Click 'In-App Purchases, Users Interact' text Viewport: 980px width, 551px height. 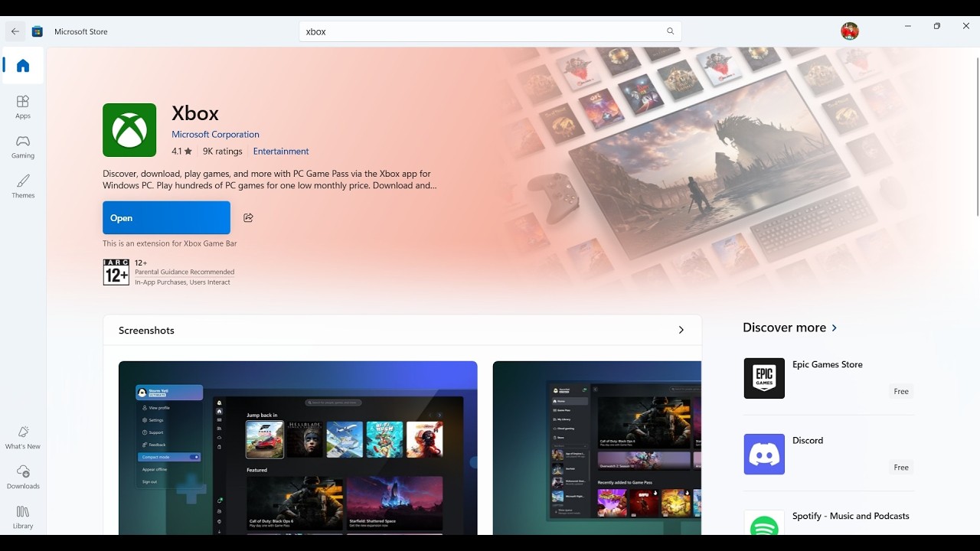click(182, 282)
